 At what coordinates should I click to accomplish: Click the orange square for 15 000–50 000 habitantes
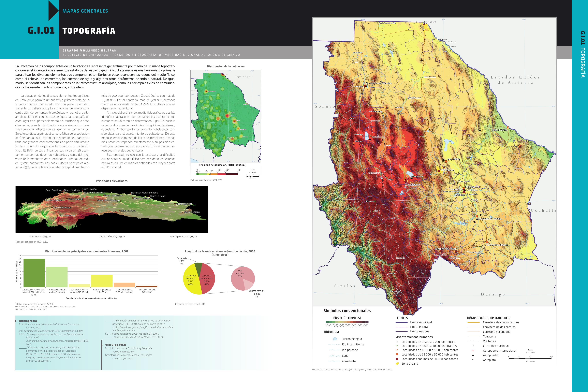[397, 354]
